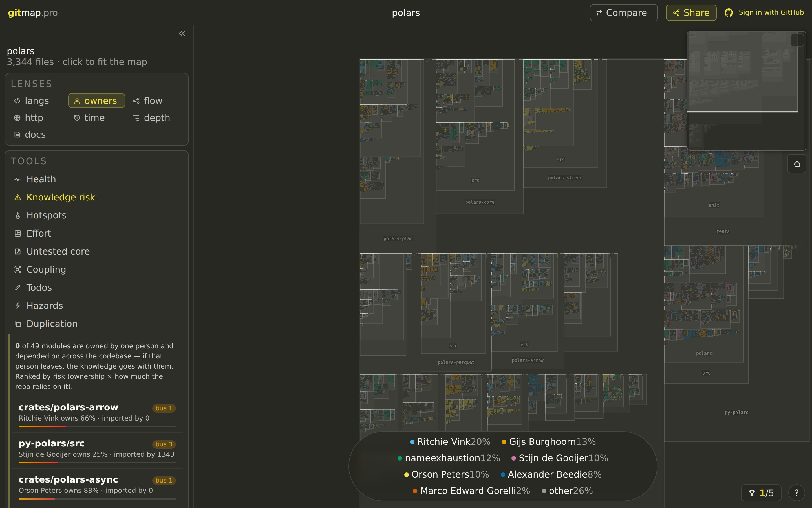Click Gijs Burghoorn orange legend dot
This screenshot has height=508, width=812.
[x=504, y=442]
